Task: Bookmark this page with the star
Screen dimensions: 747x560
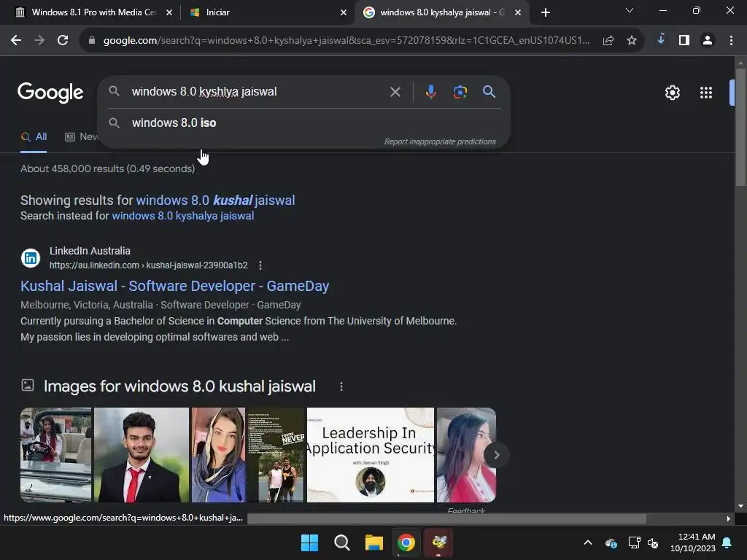Action: click(x=632, y=41)
